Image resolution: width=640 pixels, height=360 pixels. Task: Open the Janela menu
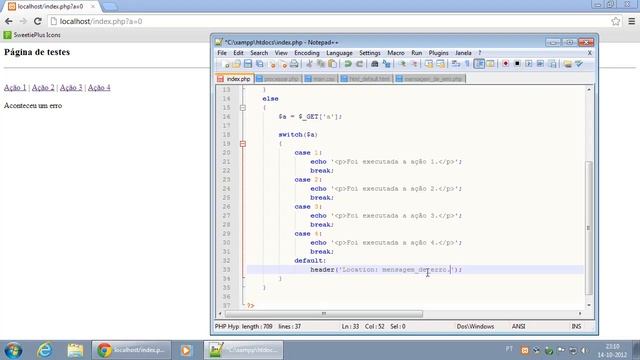click(463, 53)
